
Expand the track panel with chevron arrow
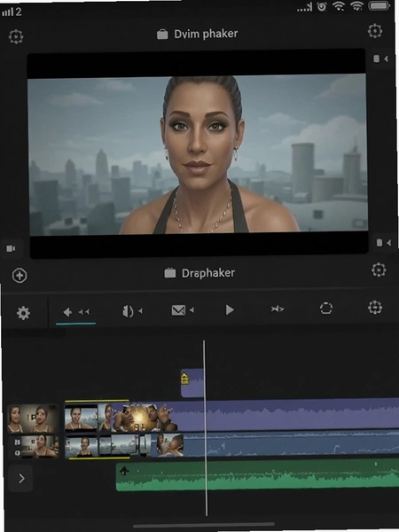click(21, 479)
